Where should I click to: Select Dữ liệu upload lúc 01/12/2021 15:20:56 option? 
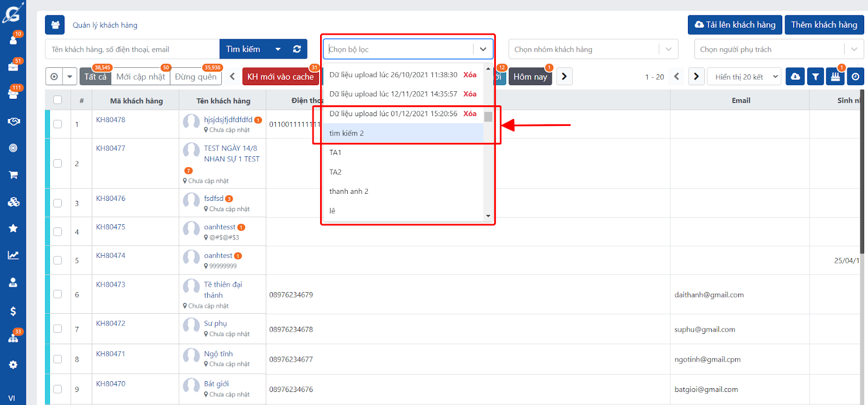[393, 113]
